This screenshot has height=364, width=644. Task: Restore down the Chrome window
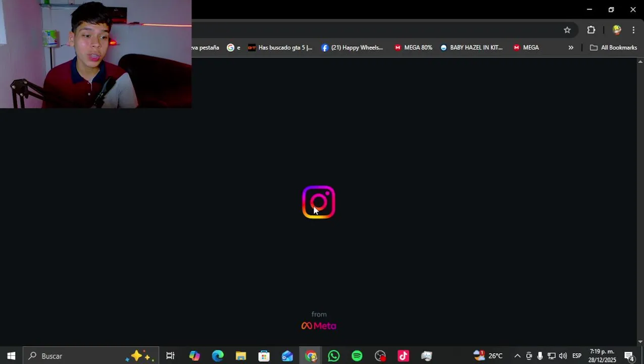click(611, 9)
